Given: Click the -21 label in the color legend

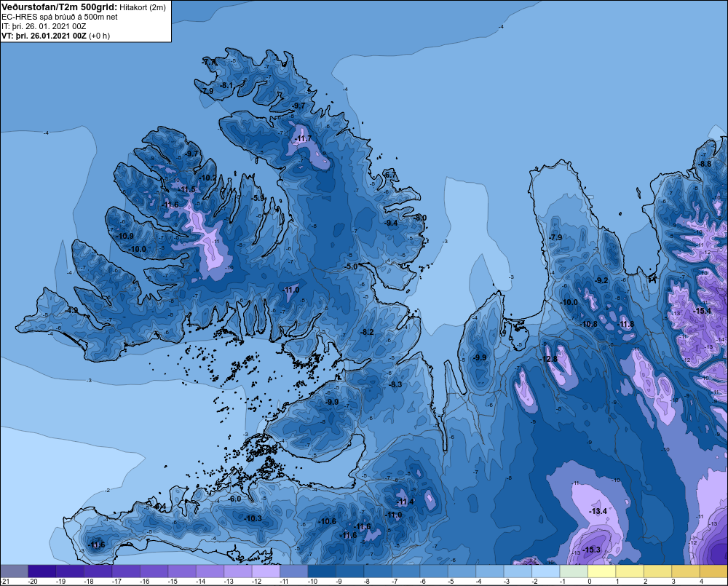Looking at the screenshot, I should click(x=4, y=582).
